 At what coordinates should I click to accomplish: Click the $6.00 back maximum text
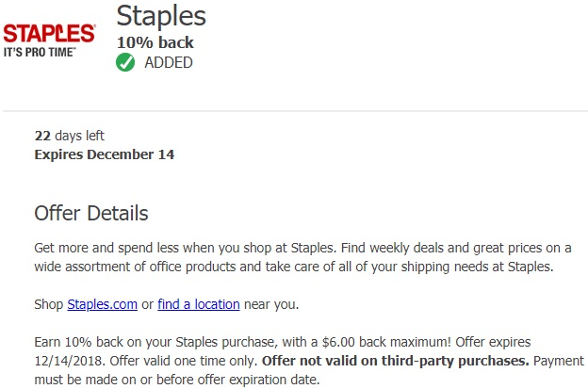(386, 342)
